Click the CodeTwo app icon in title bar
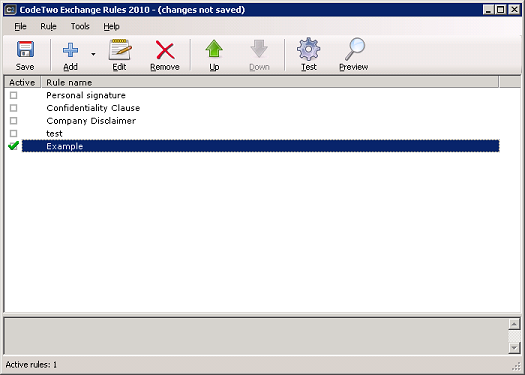This screenshot has width=525, height=375. tap(10, 10)
